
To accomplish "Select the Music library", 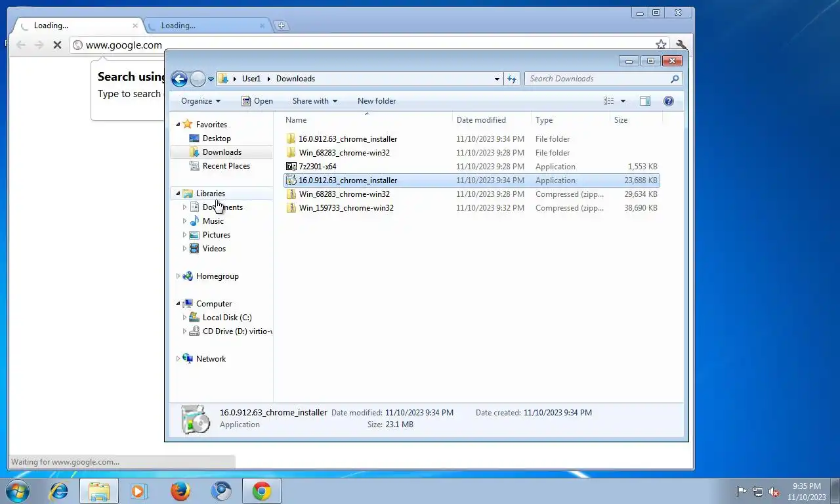I will coord(213,221).
